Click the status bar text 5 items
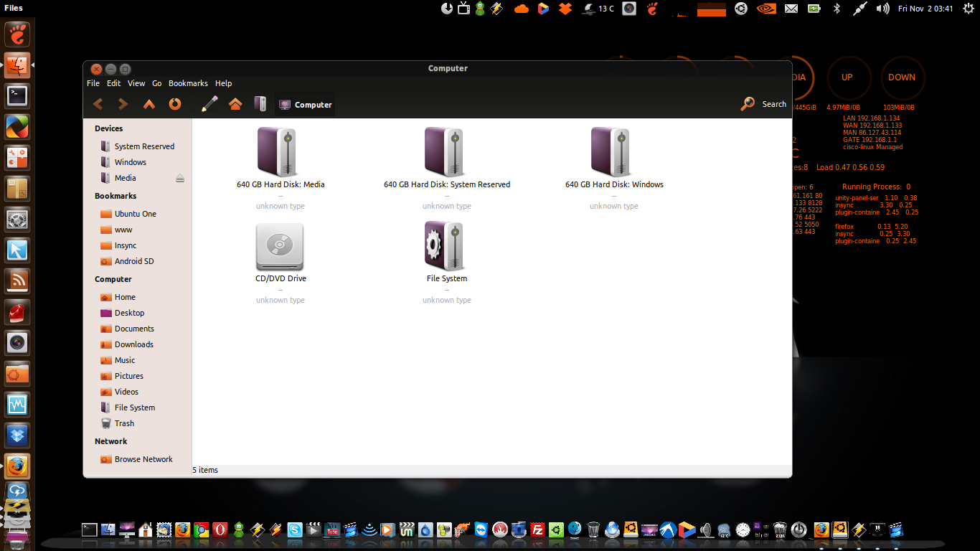 pyautogui.click(x=205, y=470)
